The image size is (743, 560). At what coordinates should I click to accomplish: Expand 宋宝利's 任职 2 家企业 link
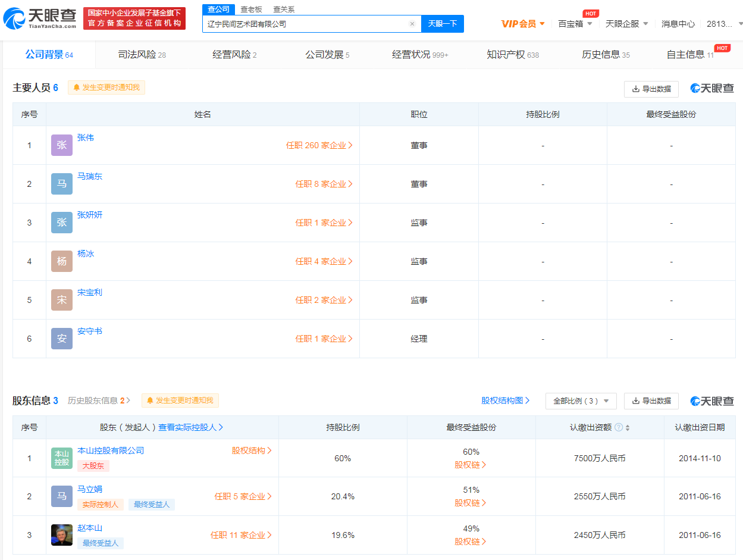point(324,300)
